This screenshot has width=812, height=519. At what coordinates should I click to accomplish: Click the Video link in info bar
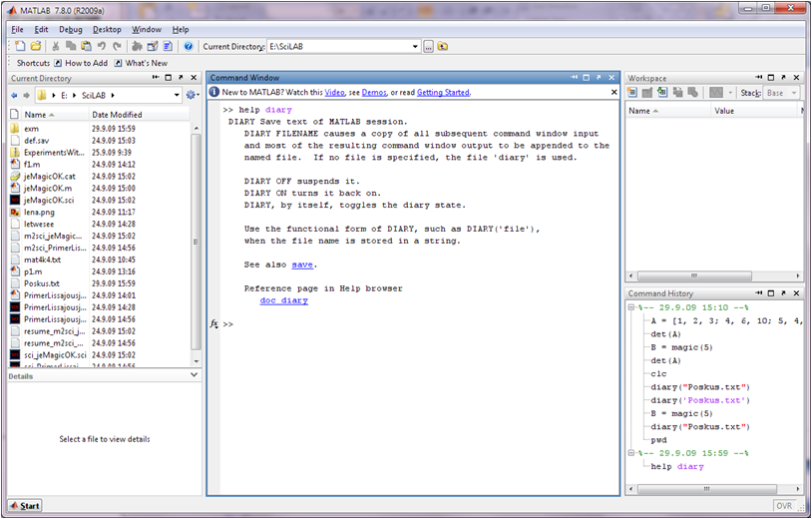[334, 92]
